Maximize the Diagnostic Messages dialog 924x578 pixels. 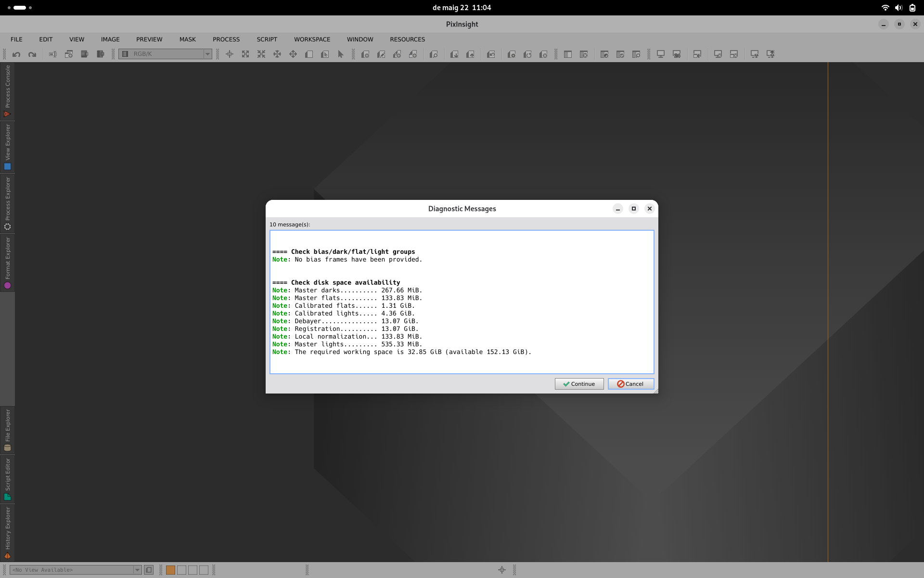(634, 209)
